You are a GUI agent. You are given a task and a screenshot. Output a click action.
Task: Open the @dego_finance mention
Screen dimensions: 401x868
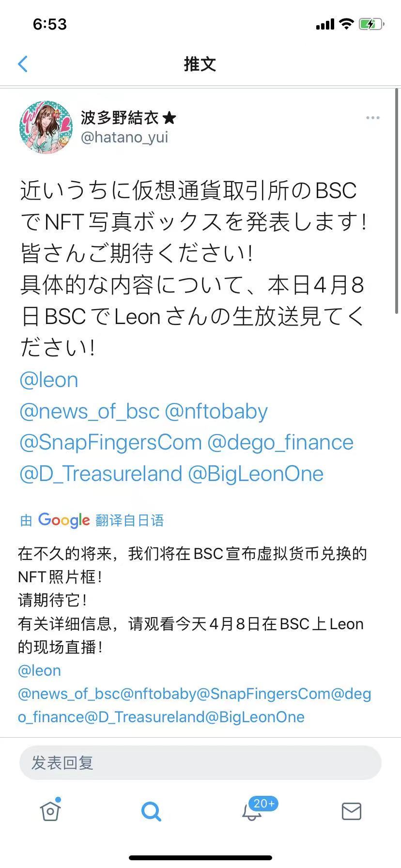pos(280,442)
